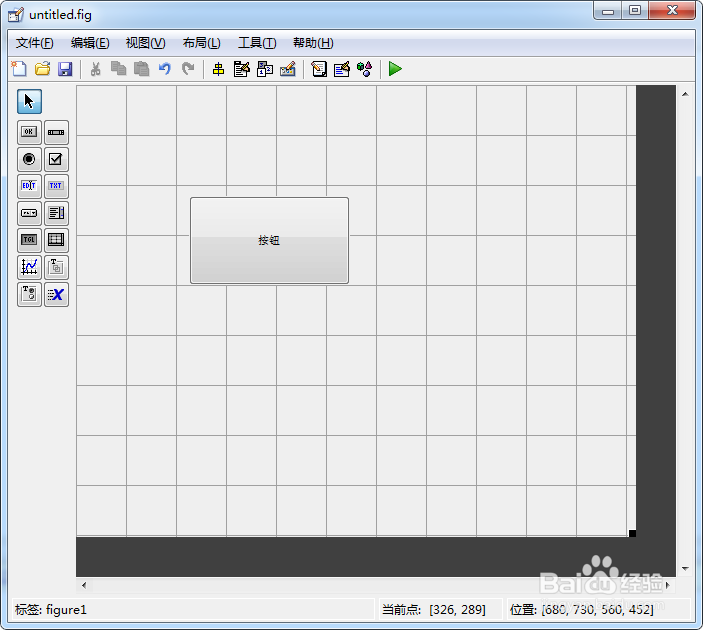Choose the Select arrow tool in palette
Viewport: 703px width, 630px height.
[29, 101]
